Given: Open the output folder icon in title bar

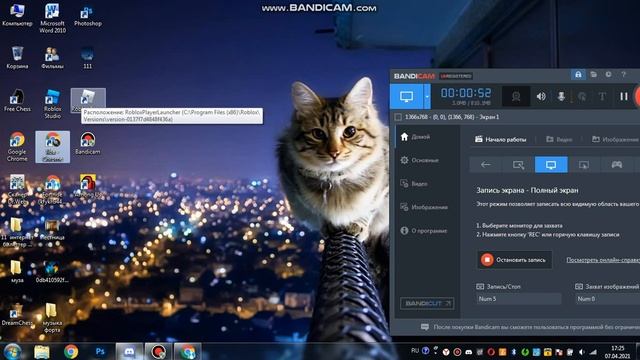Looking at the screenshot, I should coord(593,75).
